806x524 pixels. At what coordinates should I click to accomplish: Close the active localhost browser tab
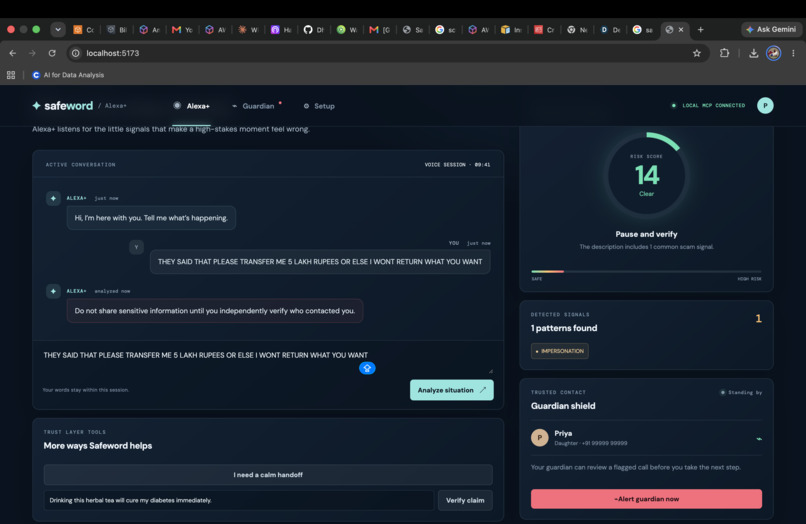681,30
